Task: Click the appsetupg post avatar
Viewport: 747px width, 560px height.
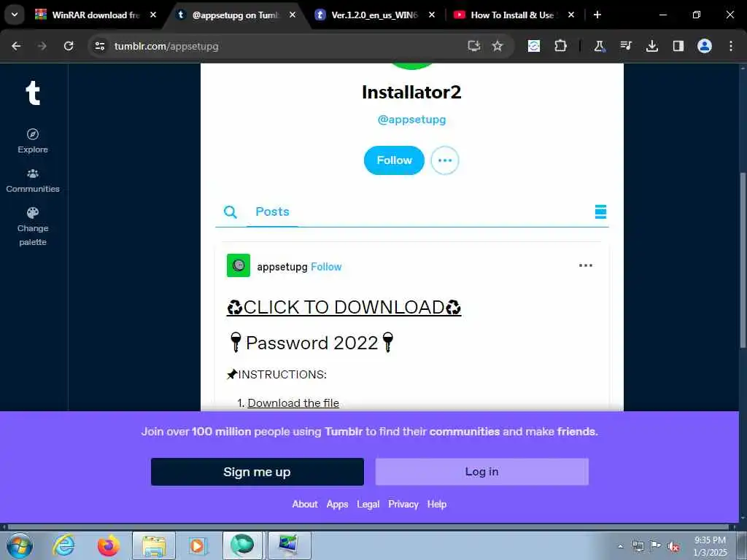Action: pos(239,265)
